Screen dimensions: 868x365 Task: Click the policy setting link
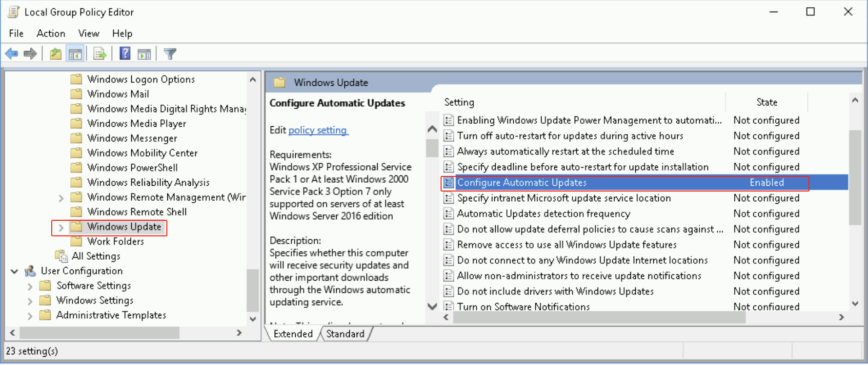tap(318, 130)
